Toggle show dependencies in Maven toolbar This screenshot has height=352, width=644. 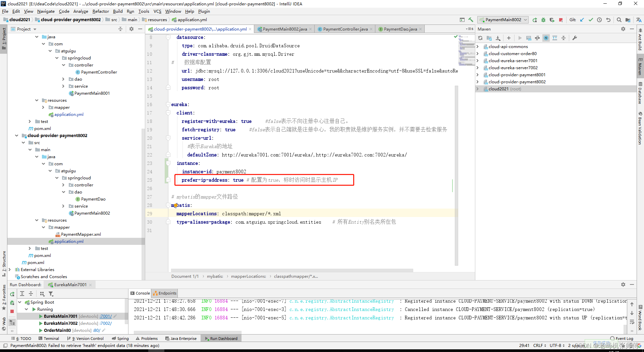point(555,38)
